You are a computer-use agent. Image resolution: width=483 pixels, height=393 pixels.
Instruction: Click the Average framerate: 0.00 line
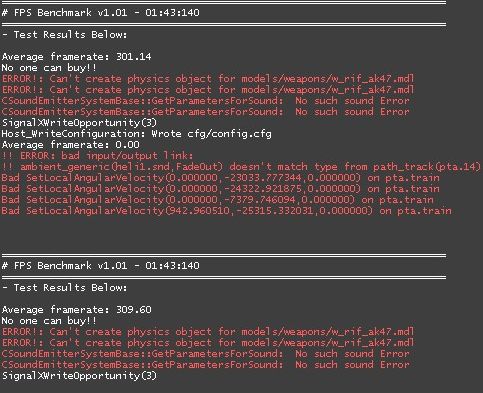(71, 145)
